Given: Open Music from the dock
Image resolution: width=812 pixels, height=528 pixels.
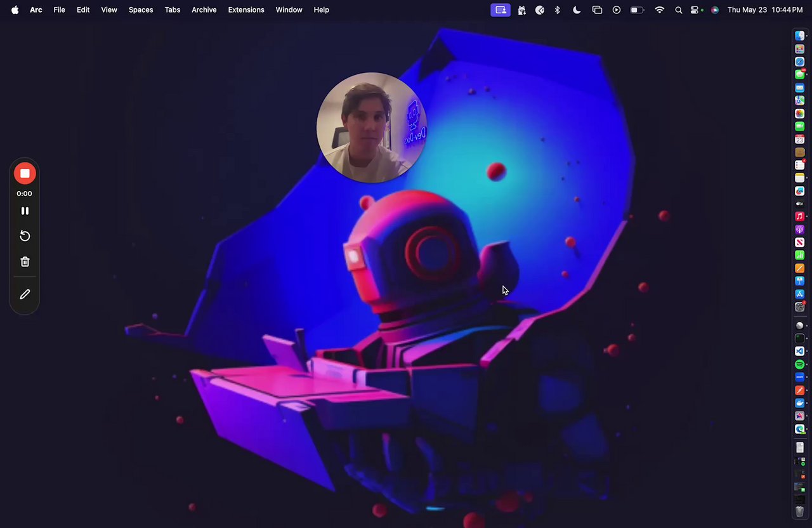Looking at the screenshot, I should click(800, 216).
